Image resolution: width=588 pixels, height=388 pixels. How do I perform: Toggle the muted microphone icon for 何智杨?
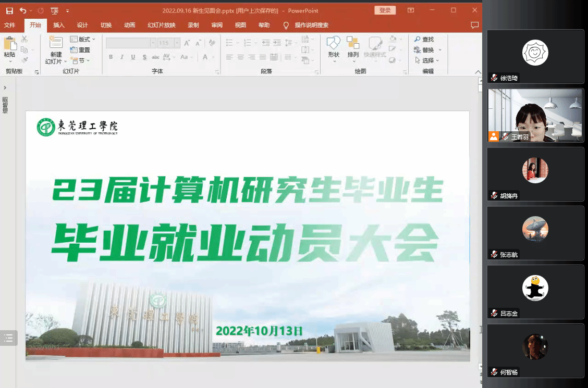pos(494,372)
